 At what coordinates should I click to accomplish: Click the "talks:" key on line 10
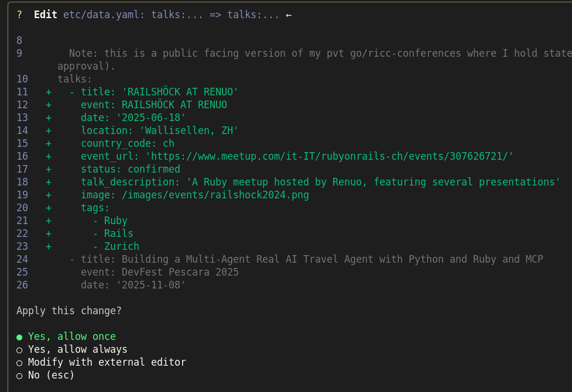tap(74, 79)
